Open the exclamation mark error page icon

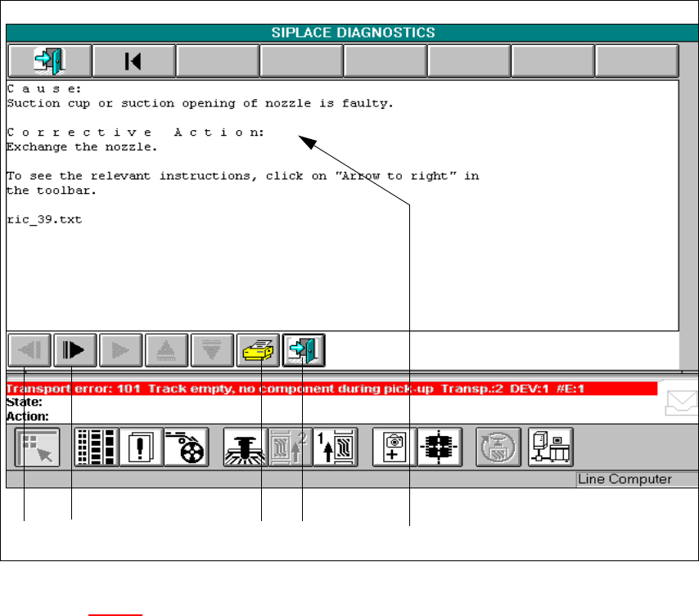[x=142, y=447]
